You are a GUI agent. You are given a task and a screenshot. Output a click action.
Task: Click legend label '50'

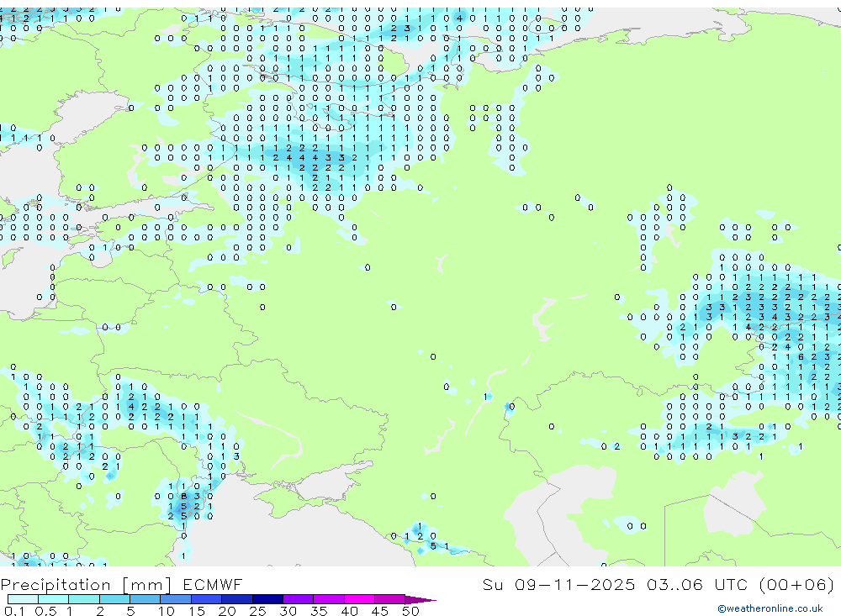point(410,611)
